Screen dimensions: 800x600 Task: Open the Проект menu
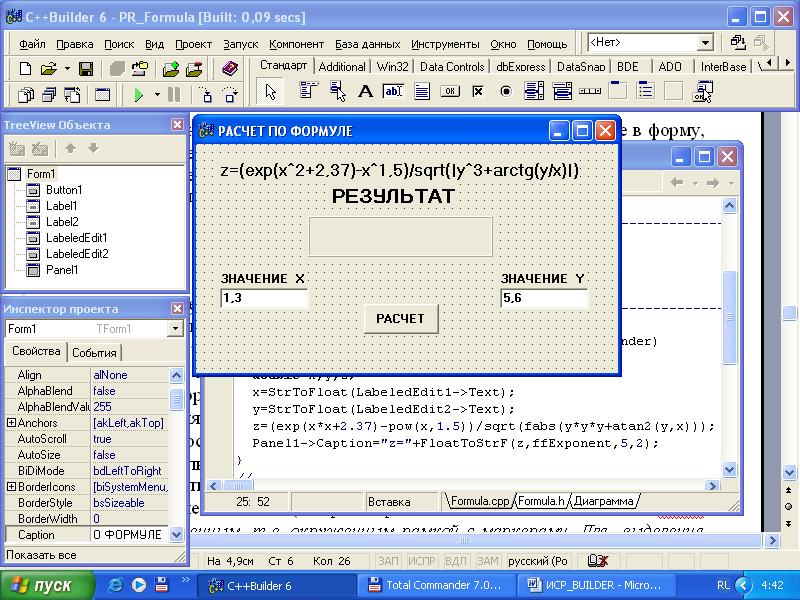(x=193, y=44)
